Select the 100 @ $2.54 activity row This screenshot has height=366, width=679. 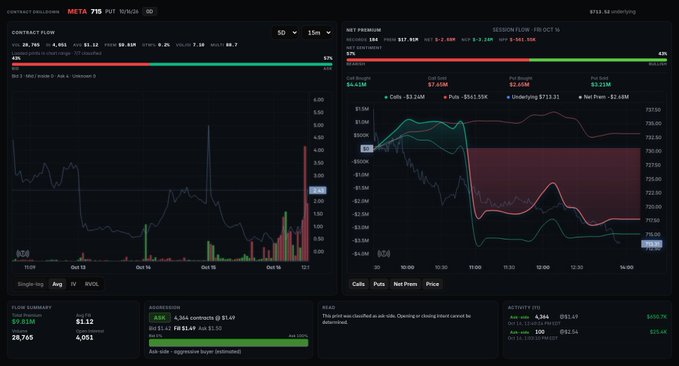coord(588,334)
